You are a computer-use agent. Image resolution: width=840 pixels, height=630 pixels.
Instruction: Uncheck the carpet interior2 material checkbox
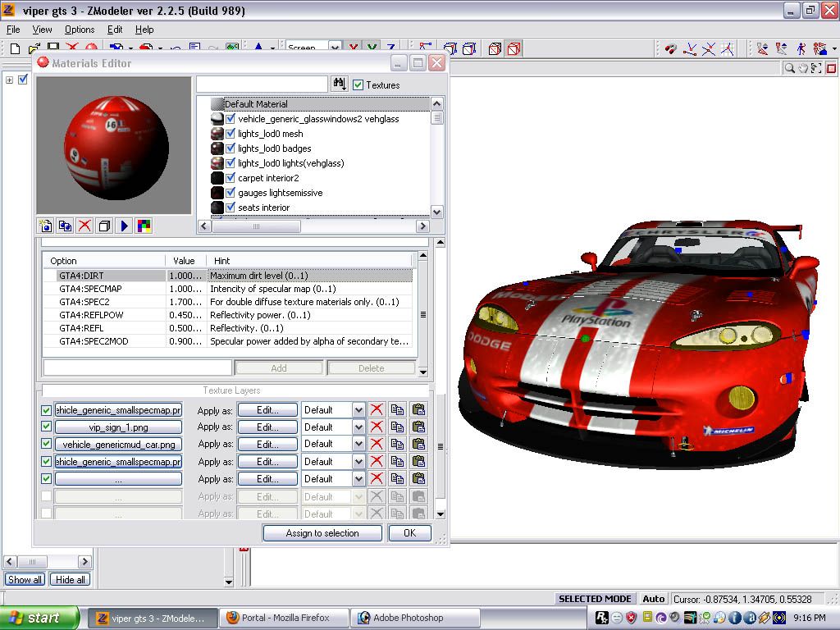click(231, 178)
